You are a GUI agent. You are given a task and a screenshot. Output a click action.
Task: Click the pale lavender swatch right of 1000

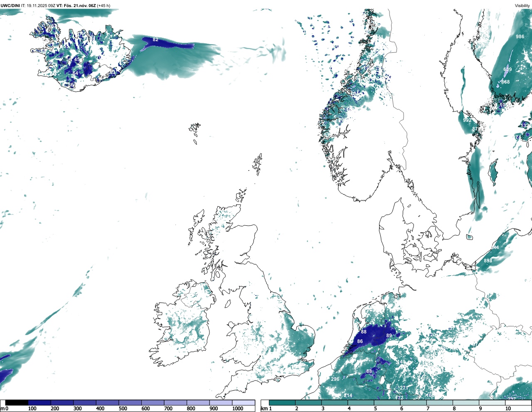244,402
